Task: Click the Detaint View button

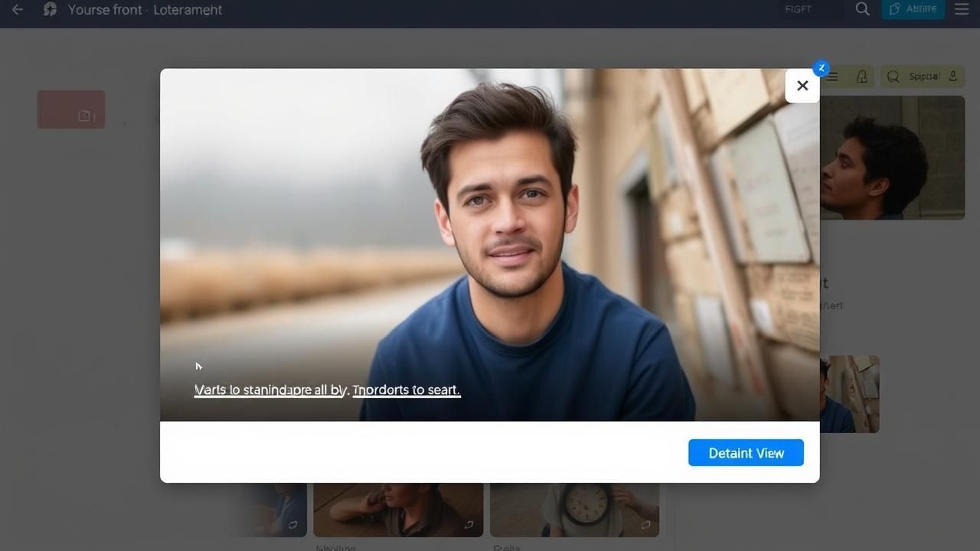Action: pos(746,453)
